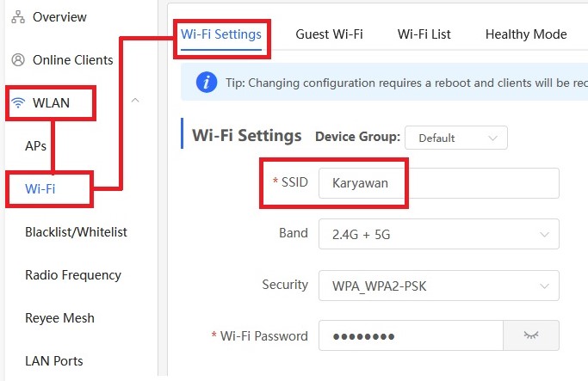Viewport: 588px width, 381px height.
Task: Open Blacklist/Whitelist in the sidebar
Action: (76, 232)
